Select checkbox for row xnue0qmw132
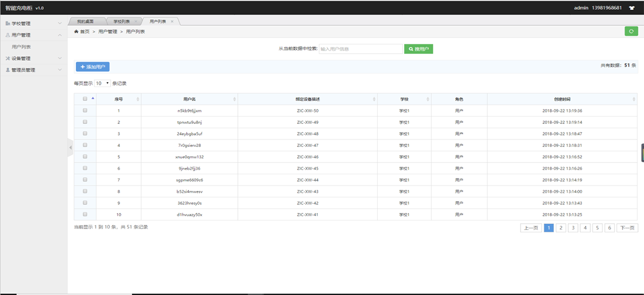 click(85, 157)
